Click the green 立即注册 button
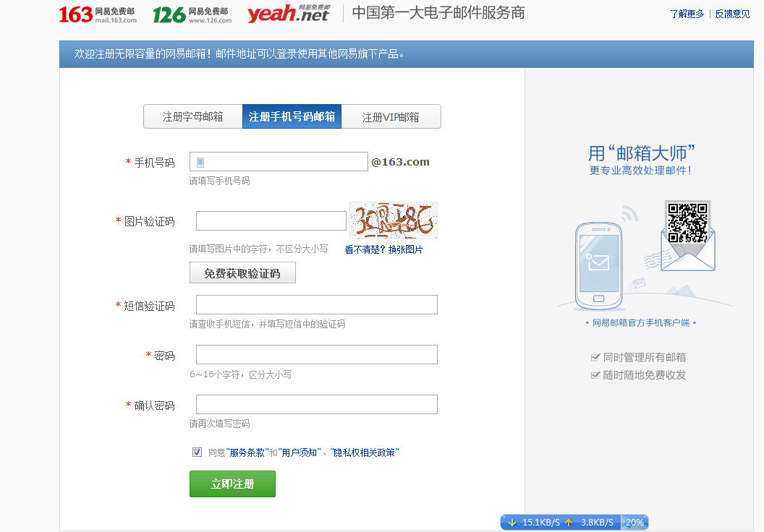The image size is (764, 532). [232, 484]
